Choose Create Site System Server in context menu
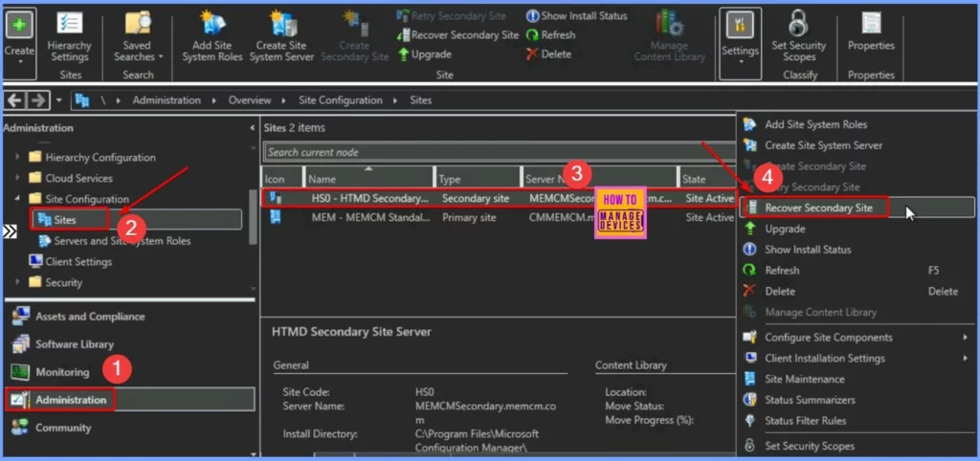The height and width of the screenshot is (461, 980). coord(856,145)
